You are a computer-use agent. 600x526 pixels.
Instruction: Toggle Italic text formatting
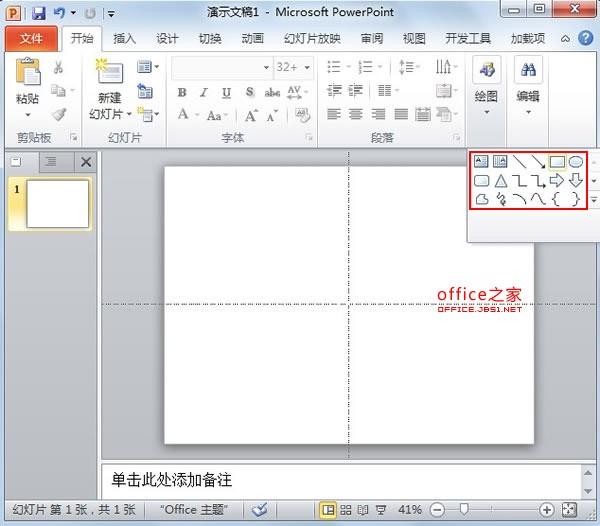204,92
